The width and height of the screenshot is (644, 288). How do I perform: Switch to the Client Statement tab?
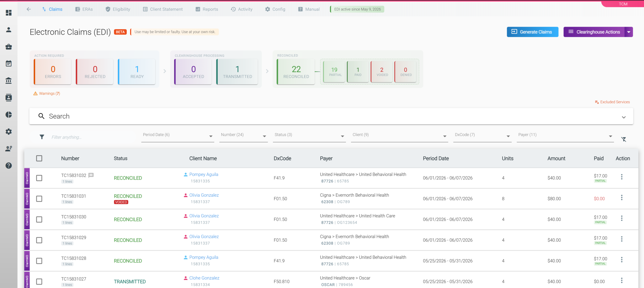pos(163,9)
